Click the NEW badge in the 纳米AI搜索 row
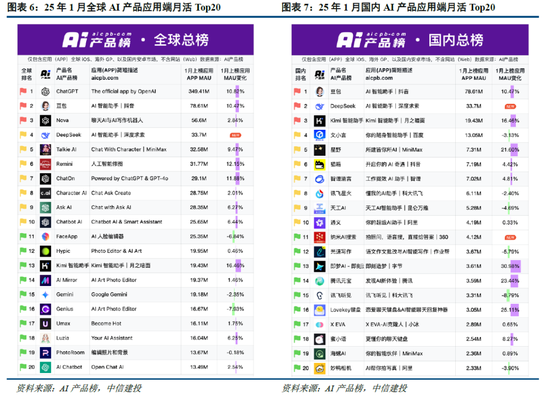Image resolution: width=550 pixels, height=398 pixels. click(510, 238)
